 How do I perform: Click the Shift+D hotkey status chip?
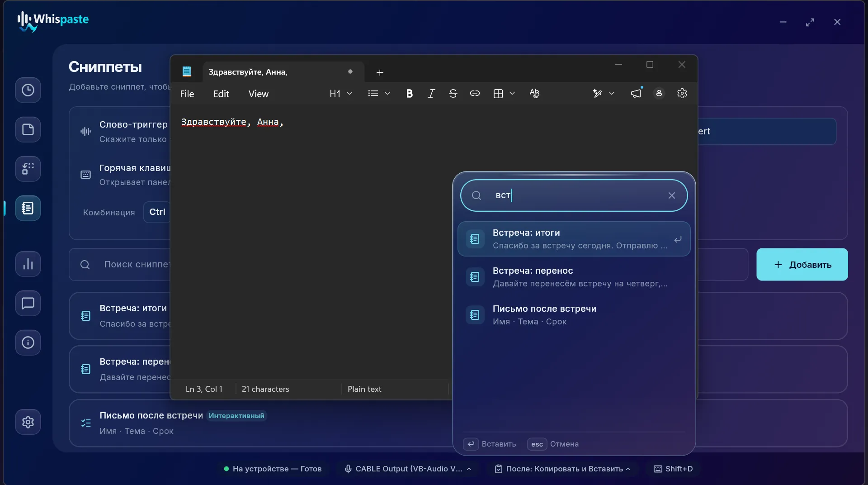click(x=673, y=469)
